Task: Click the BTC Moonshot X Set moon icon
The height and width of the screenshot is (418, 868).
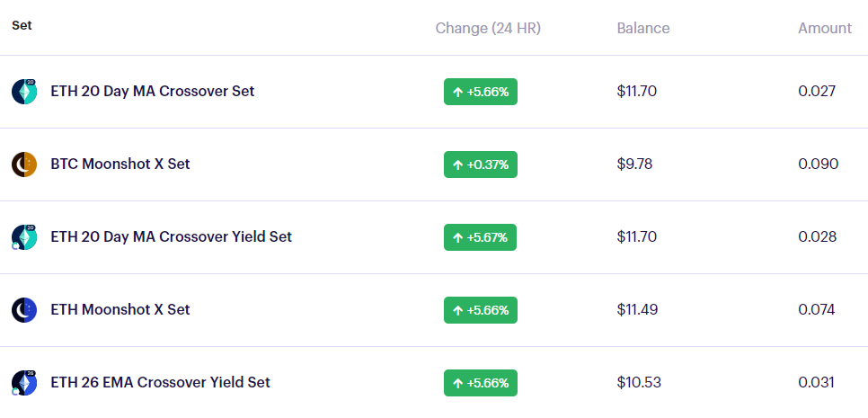Action: pos(24,165)
